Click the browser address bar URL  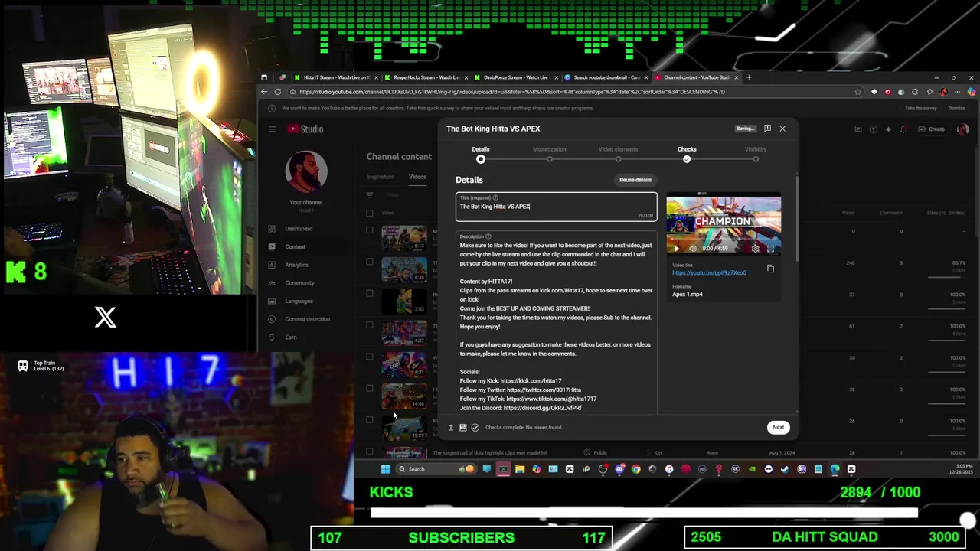[x=511, y=92]
